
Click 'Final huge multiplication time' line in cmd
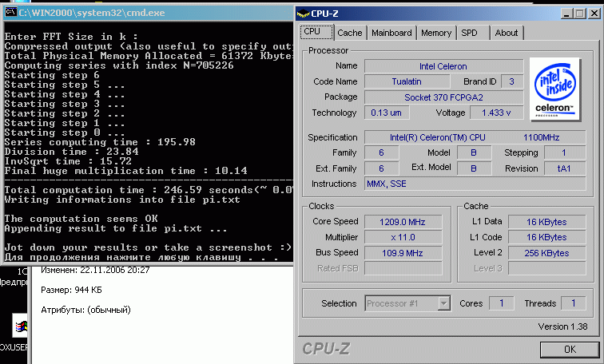[126, 171]
